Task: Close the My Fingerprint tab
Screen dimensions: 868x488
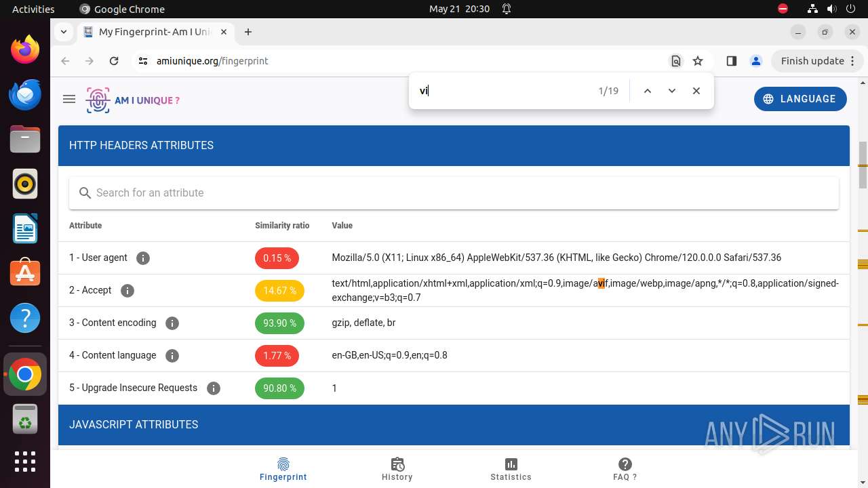Action: click(224, 32)
